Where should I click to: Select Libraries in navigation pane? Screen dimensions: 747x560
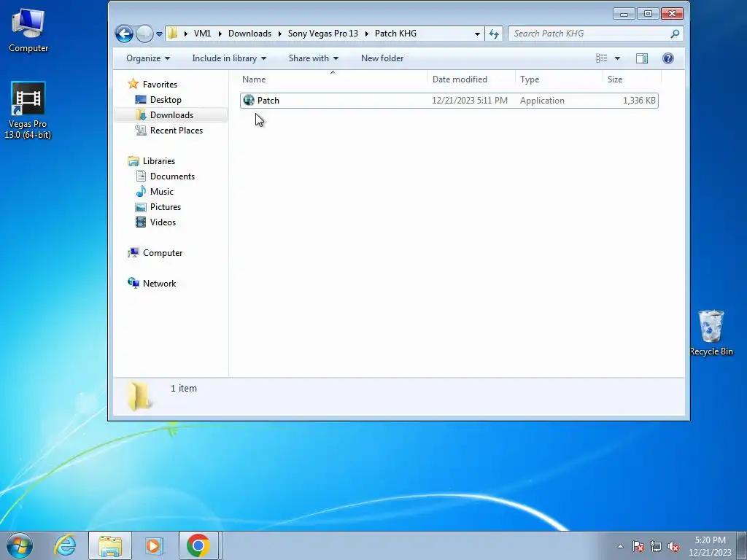(x=158, y=161)
